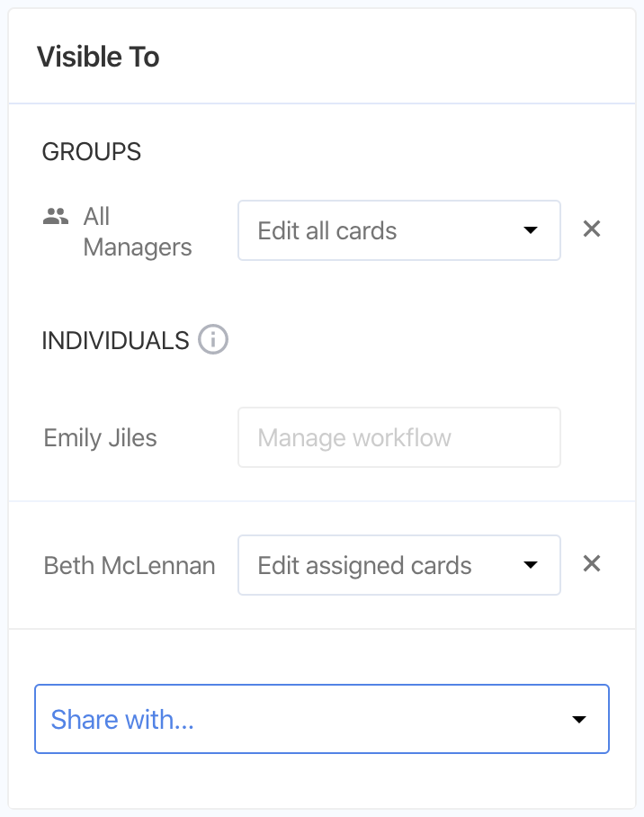Click the GROUPS section label
This screenshot has height=817, width=644.
tap(92, 151)
